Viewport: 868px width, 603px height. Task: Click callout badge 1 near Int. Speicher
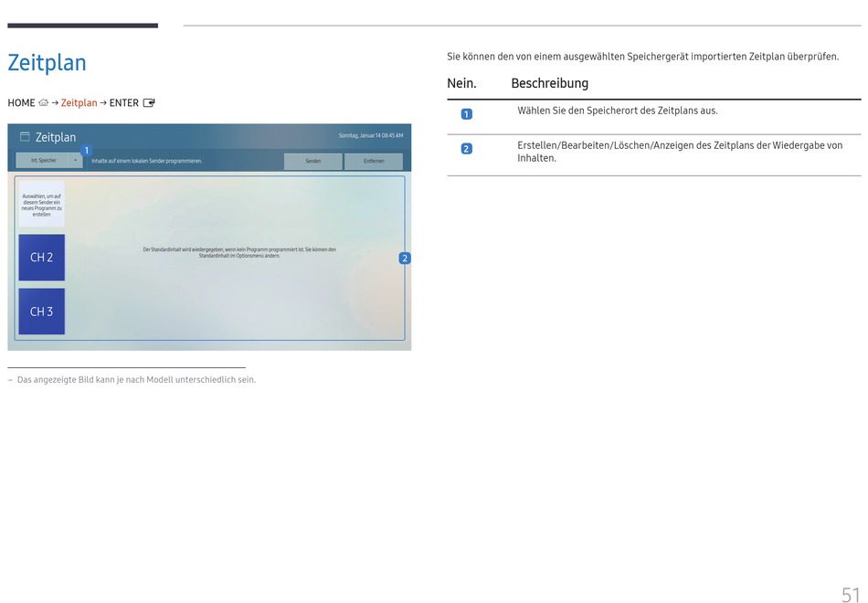86,150
